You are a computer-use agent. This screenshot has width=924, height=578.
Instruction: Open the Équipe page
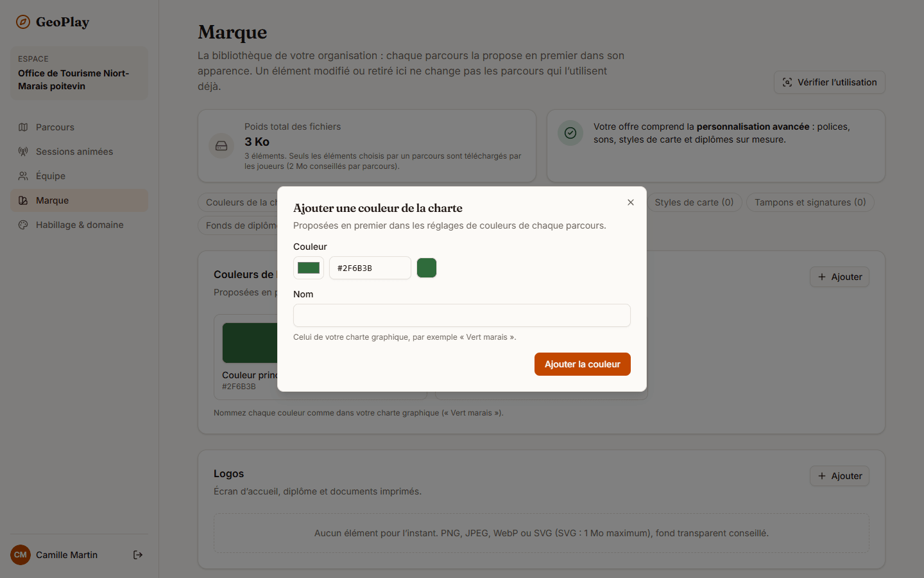click(79, 176)
